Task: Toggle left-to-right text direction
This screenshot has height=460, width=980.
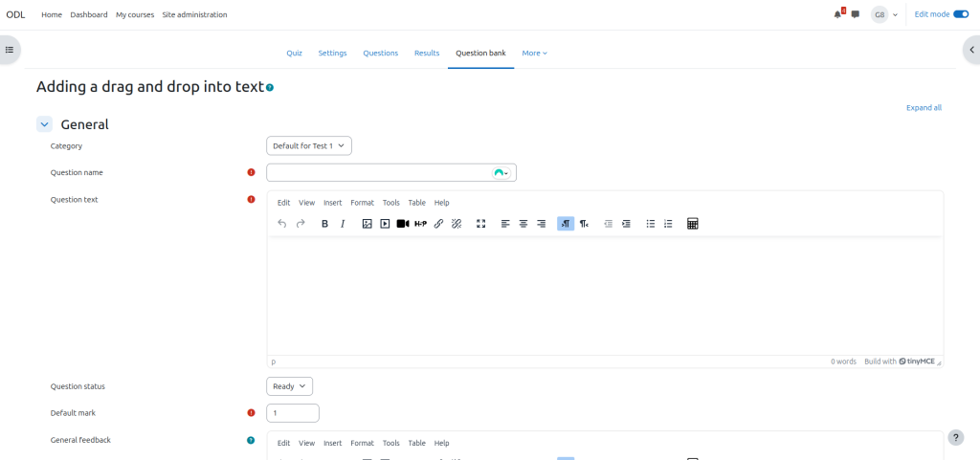Action: 566,224
